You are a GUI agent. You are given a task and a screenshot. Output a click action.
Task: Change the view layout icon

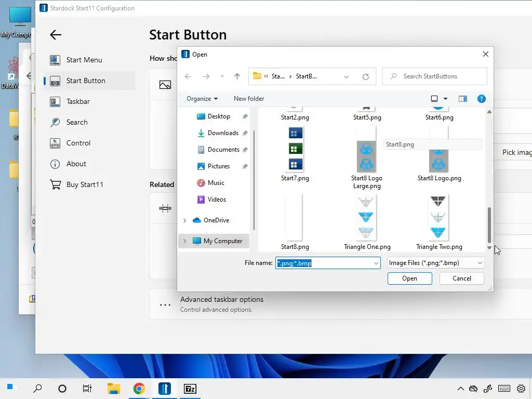[x=434, y=99]
